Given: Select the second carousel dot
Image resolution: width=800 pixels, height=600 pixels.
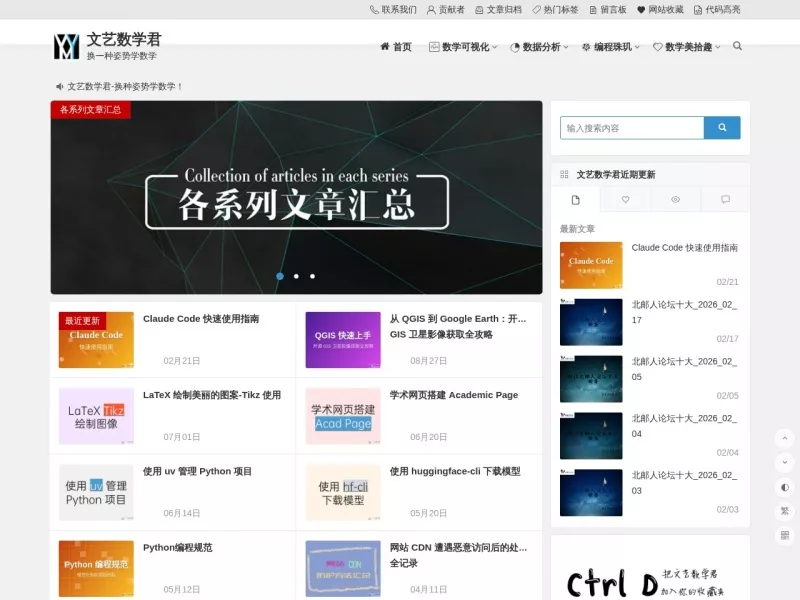Looking at the screenshot, I should coord(296,276).
